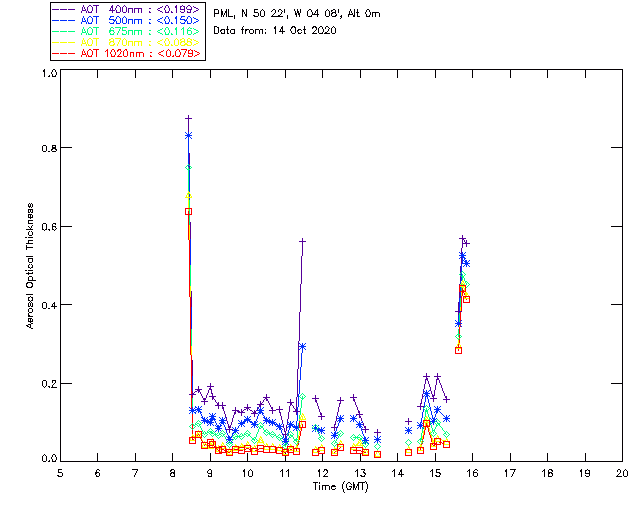Click the x-axis tick label 7
The image size is (640, 512).
[x=135, y=473]
